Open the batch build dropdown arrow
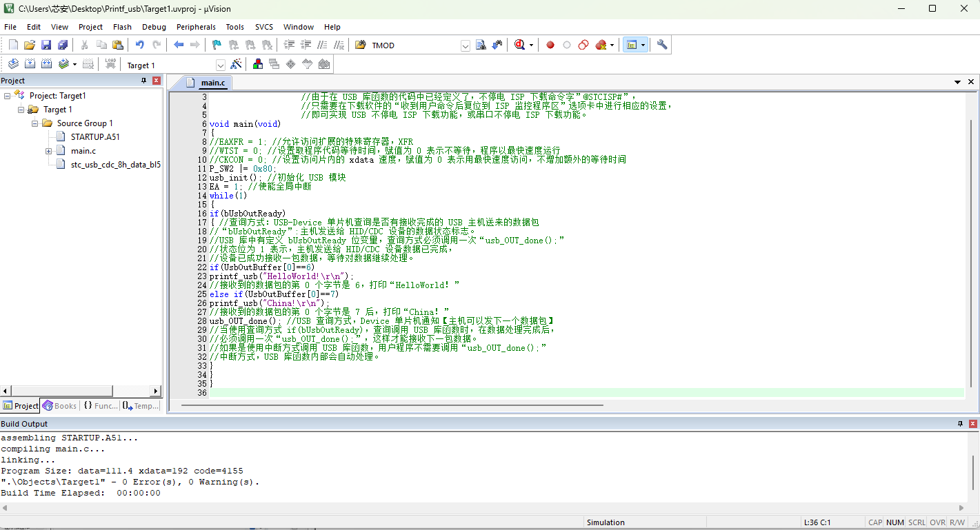Screen dimensions: 980x530 click(x=74, y=65)
